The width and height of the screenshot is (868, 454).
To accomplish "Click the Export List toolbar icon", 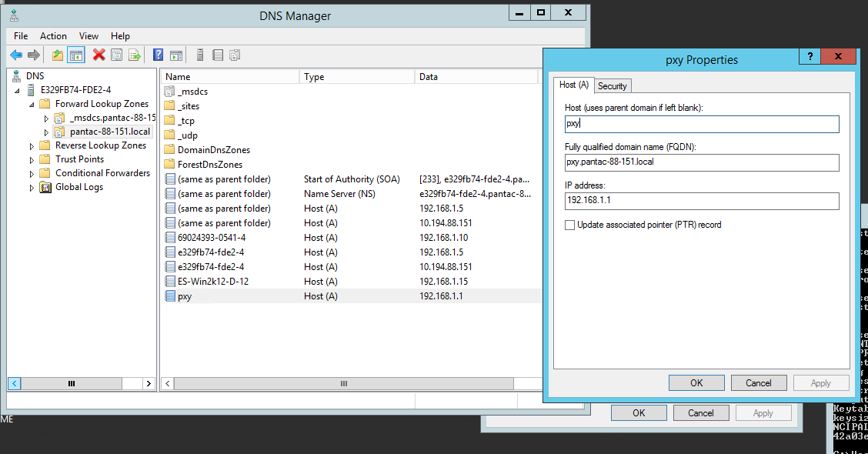I will [x=135, y=55].
